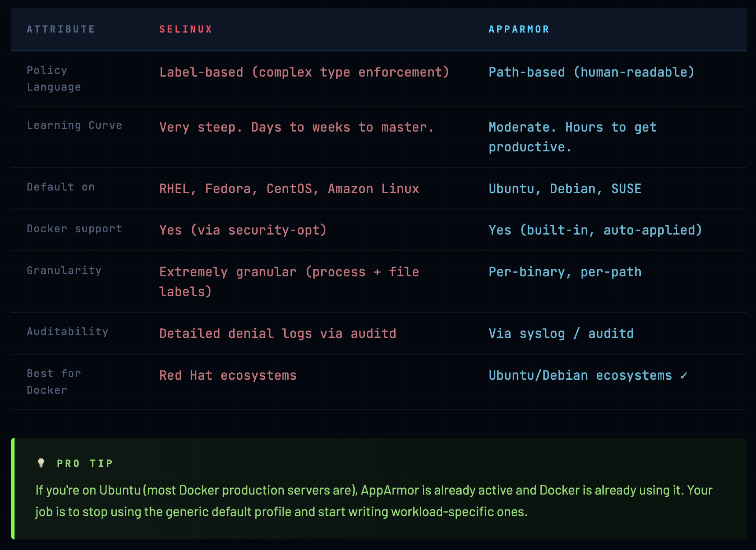Click the green Pro Tip accent bar
756x550 pixels.
tap(13, 488)
